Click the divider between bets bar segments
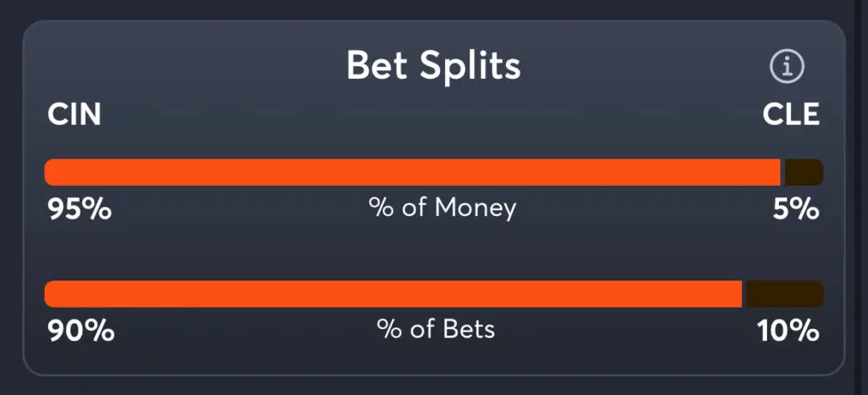Viewport: 868px width, 395px height. tap(744, 294)
